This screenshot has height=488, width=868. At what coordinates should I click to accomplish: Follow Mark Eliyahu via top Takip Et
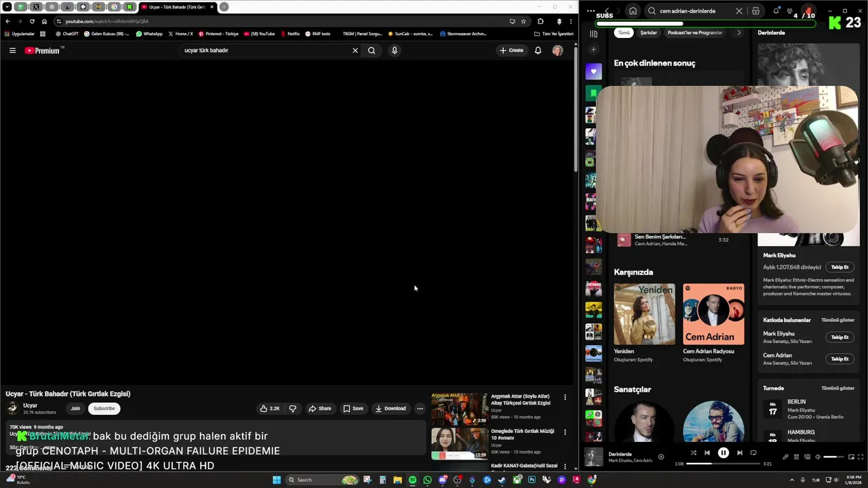tap(840, 267)
